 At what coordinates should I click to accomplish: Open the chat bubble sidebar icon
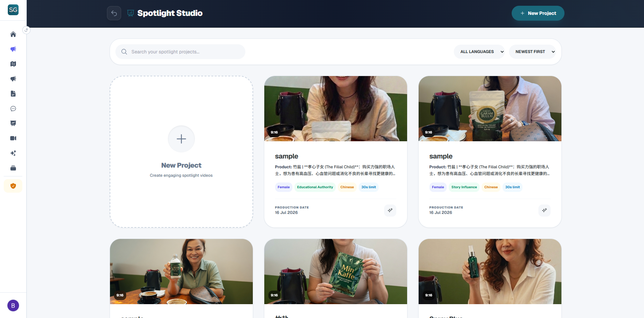click(x=13, y=108)
